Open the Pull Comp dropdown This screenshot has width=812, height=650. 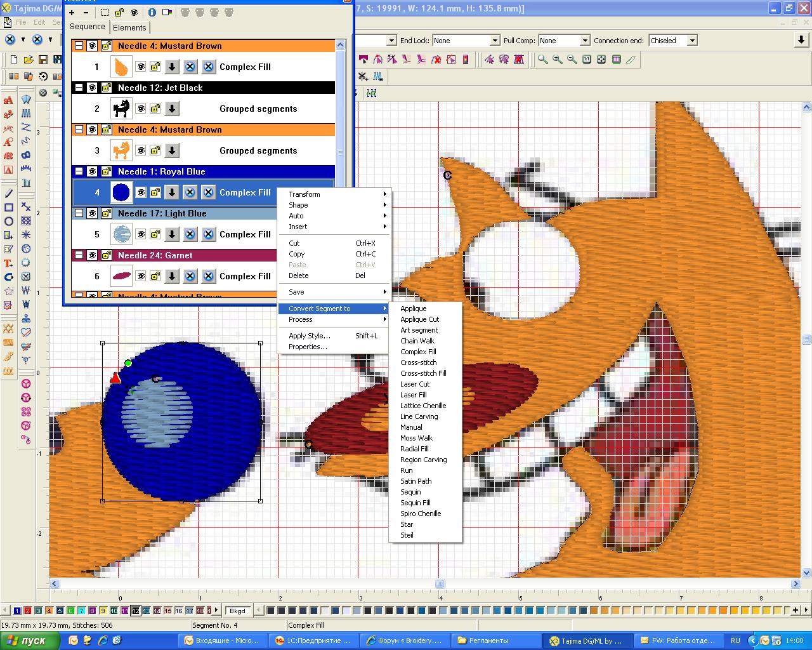click(x=584, y=41)
